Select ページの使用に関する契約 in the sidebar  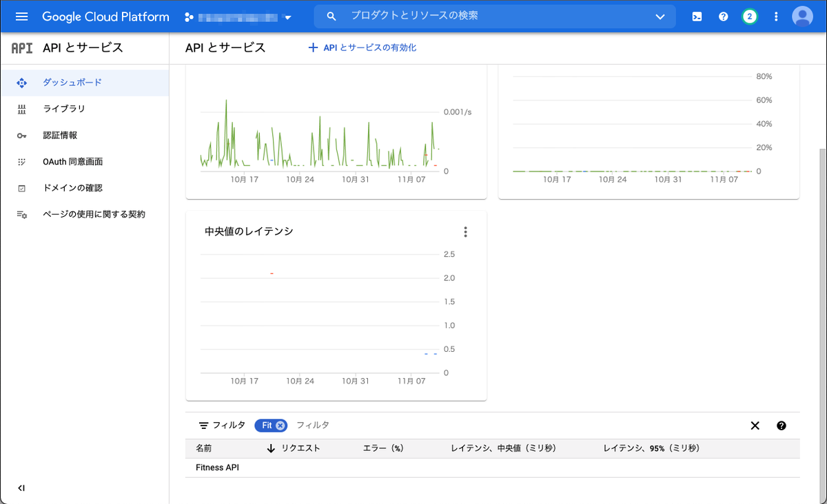tap(84, 214)
